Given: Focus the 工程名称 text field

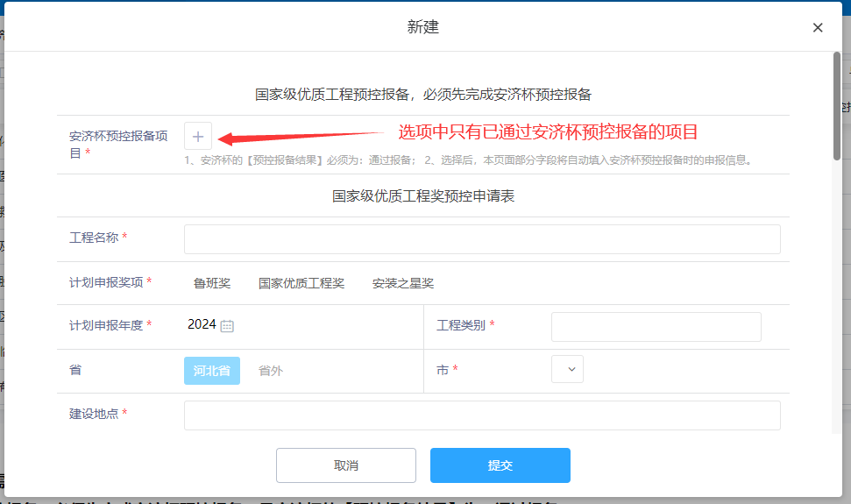Looking at the screenshot, I should coord(482,239).
